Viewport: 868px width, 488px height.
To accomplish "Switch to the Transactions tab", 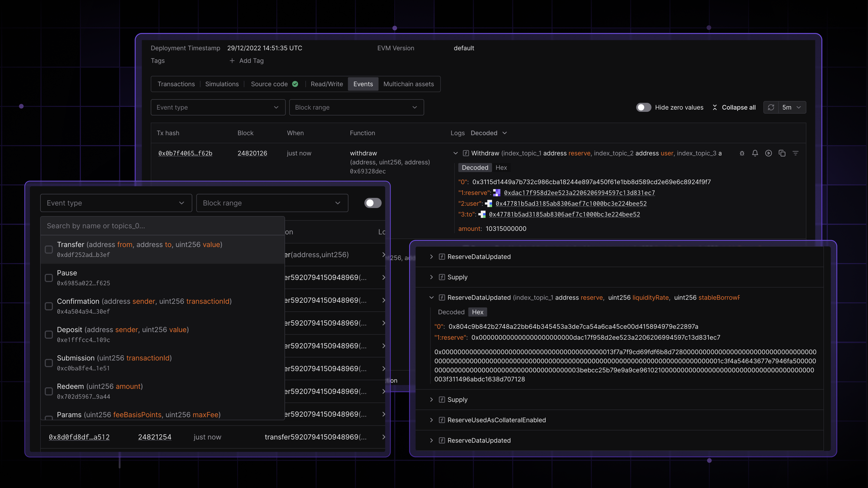I will click(x=176, y=84).
